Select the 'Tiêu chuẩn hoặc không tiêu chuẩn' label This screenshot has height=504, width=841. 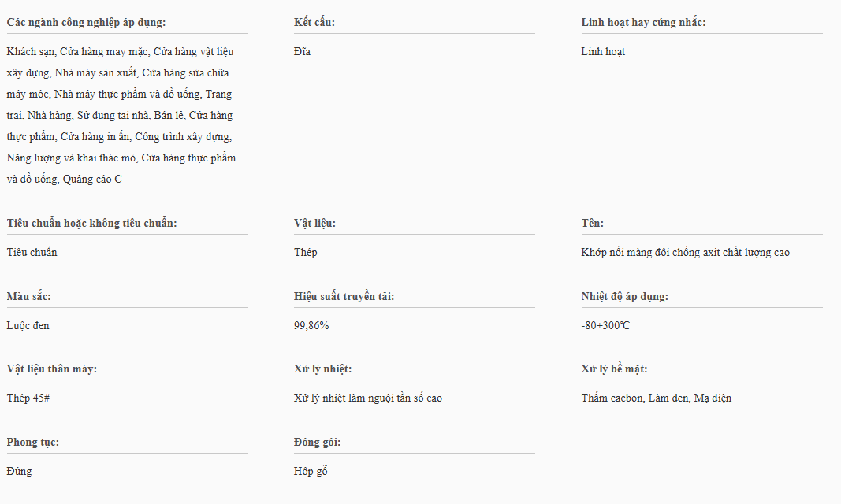pos(91,223)
